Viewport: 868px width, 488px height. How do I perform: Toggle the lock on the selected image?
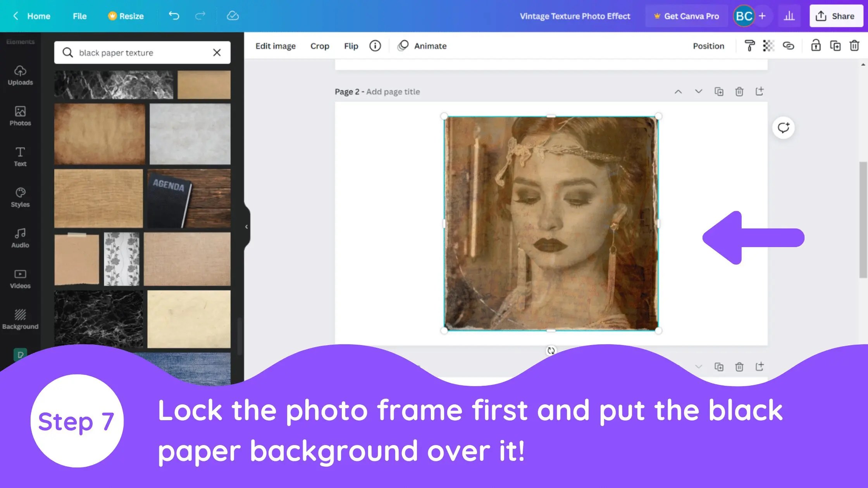(816, 46)
